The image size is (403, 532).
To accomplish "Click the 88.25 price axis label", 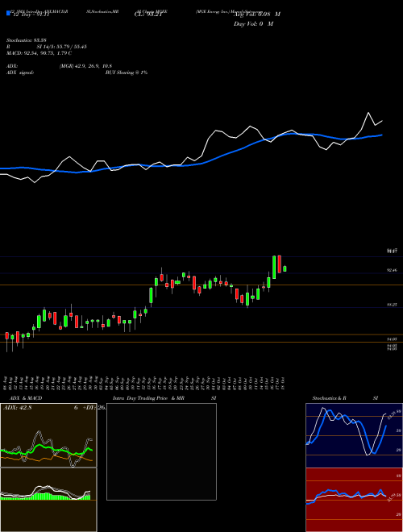I will (392, 305).
